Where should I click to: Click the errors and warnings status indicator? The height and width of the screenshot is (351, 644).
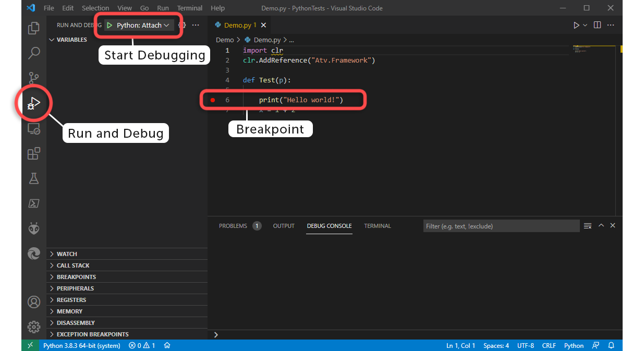coord(142,345)
